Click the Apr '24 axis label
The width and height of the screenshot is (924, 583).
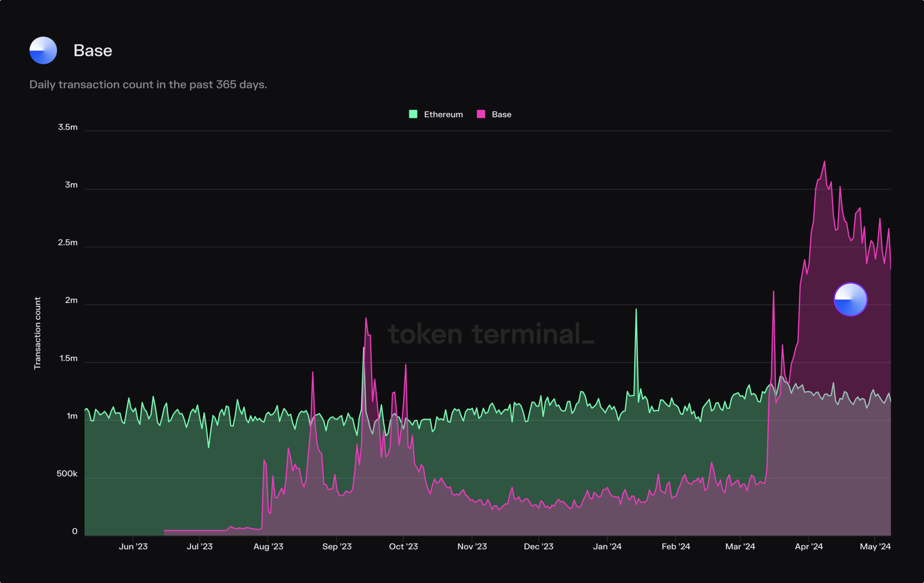[809, 546]
